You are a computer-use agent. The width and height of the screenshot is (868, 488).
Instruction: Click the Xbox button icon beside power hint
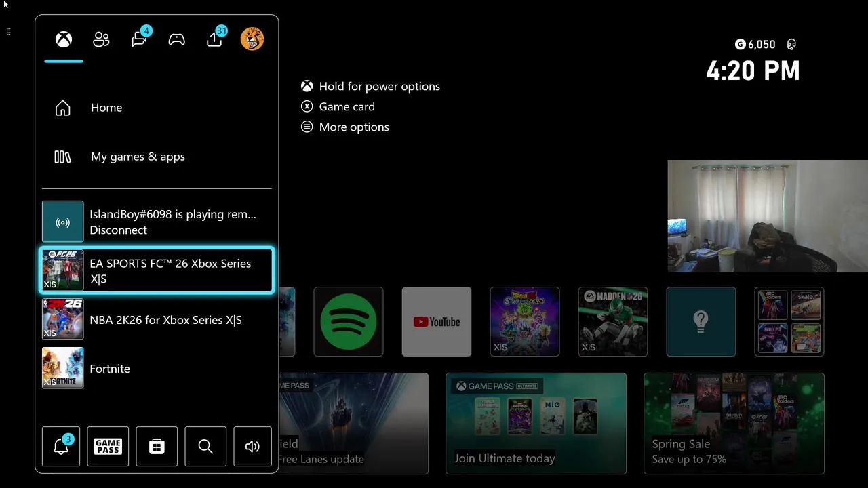307,86
